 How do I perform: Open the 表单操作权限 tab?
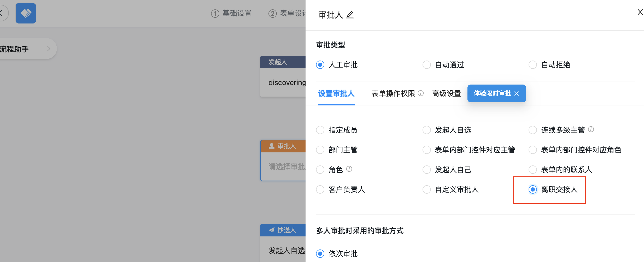(393, 93)
